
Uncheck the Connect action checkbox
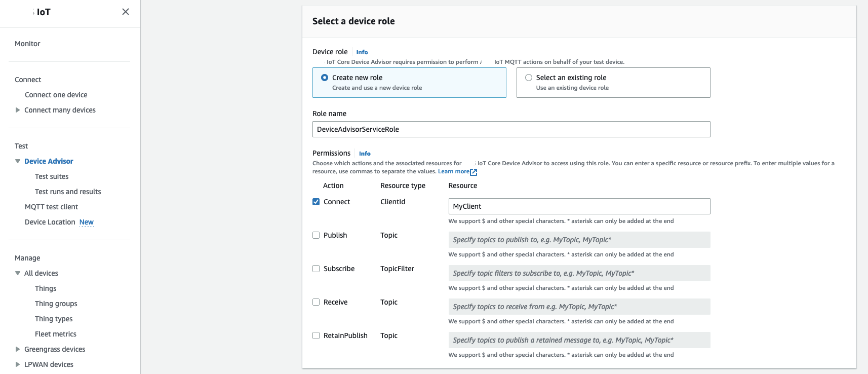tap(316, 202)
